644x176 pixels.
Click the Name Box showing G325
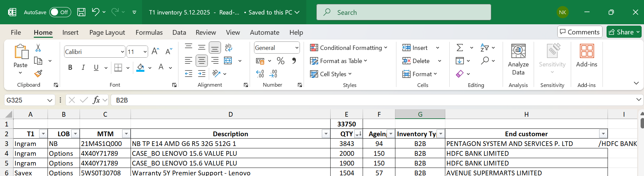pos(29,100)
